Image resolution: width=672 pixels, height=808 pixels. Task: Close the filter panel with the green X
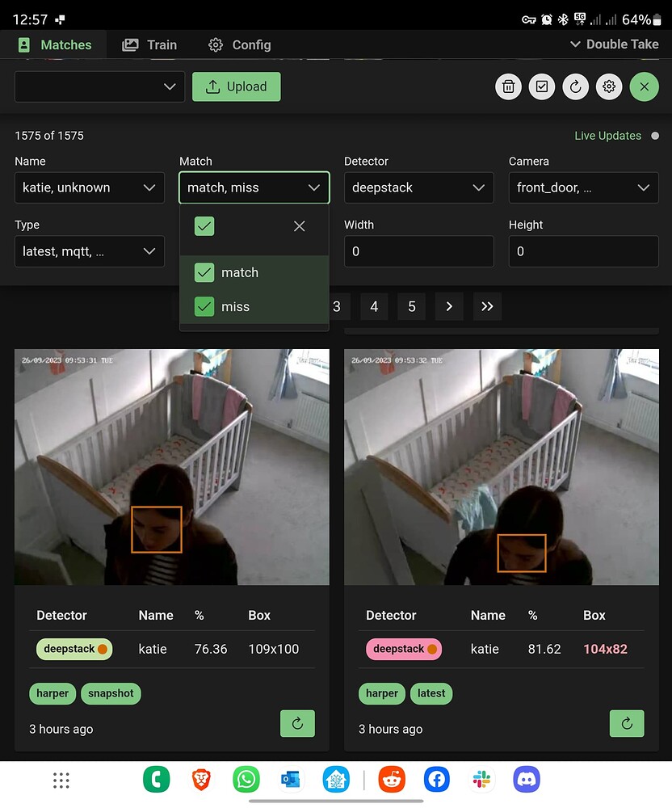[644, 86]
